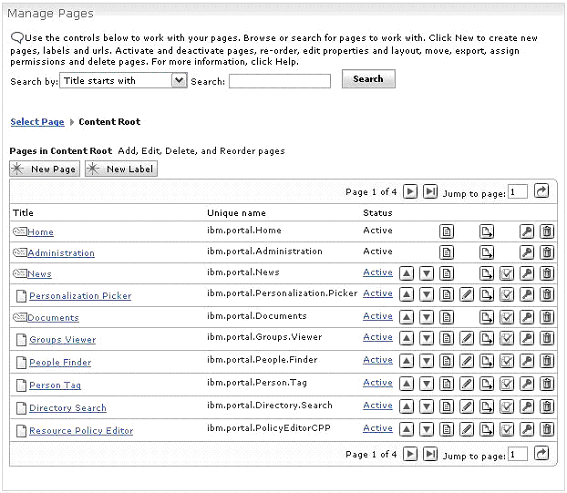Click the top Jump to page go arrow
Screen dimensions: 567x493
(542, 191)
